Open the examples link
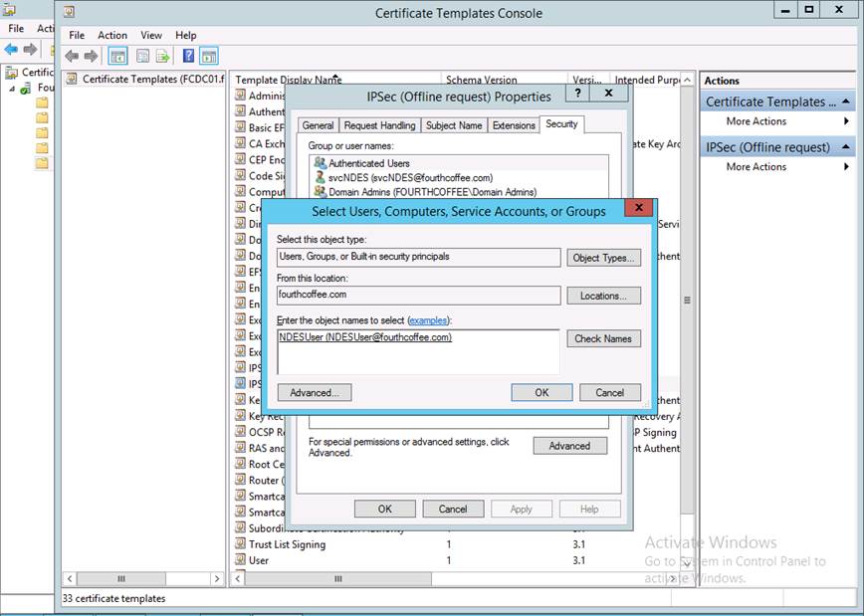864x616 pixels. [x=428, y=320]
